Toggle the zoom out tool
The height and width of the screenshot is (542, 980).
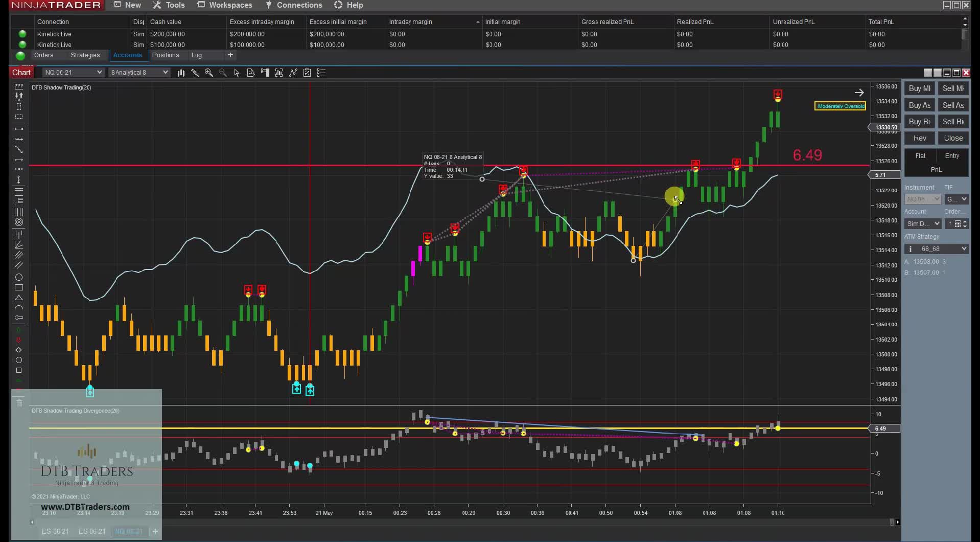(x=223, y=73)
